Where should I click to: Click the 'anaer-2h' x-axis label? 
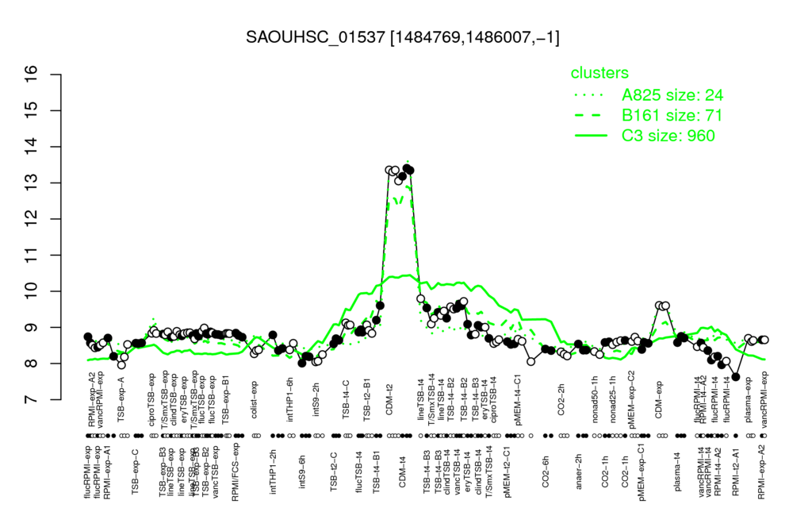coord(579,471)
